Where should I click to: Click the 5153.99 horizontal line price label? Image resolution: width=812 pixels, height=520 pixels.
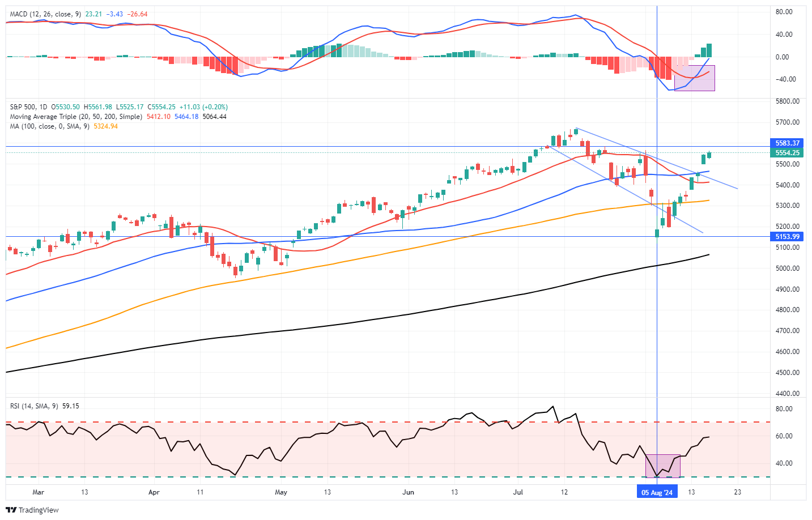point(788,237)
